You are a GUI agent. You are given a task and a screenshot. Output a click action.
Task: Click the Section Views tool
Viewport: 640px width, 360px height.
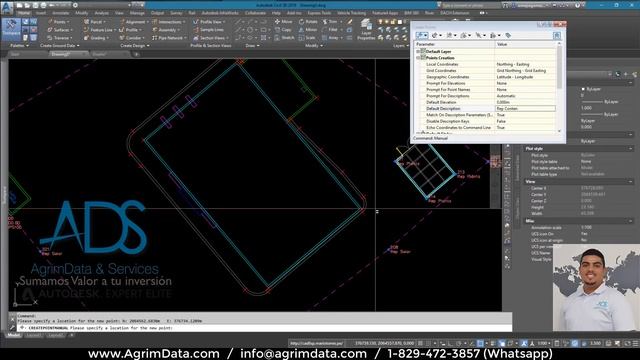(x=210, y=38)
